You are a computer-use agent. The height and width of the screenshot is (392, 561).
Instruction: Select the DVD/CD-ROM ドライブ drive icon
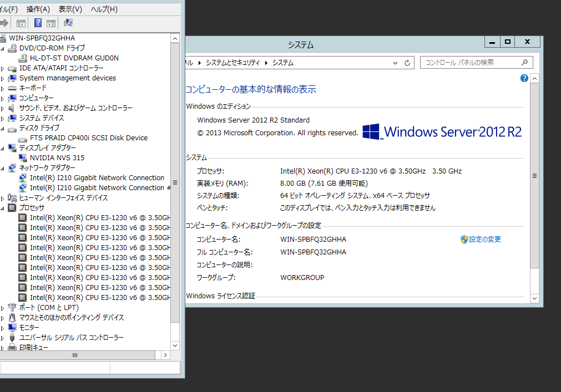click(x=12, y=48)
